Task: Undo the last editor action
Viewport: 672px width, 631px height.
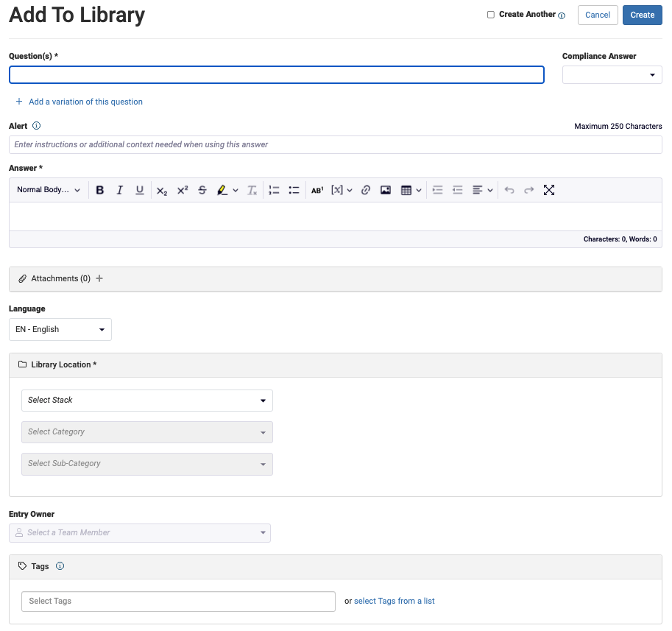Action: click(509, 189)
